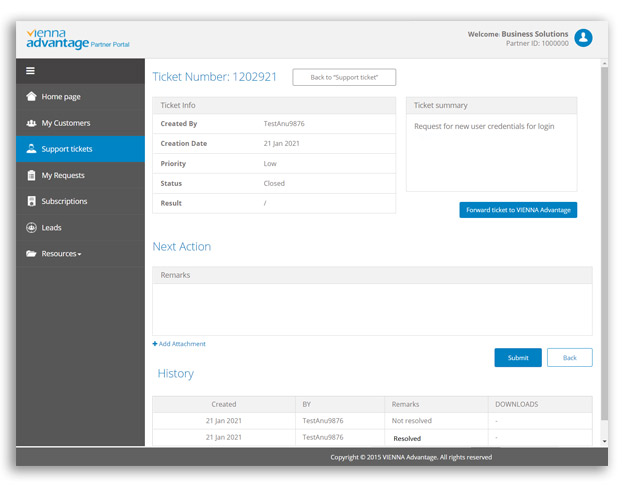Go back to Support ticket list

[x=344, y=77]
